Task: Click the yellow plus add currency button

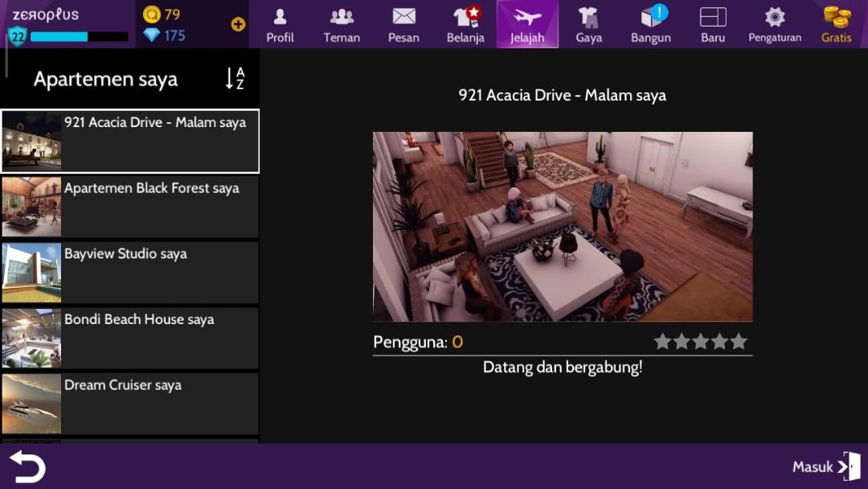Action: pos(238,24)
